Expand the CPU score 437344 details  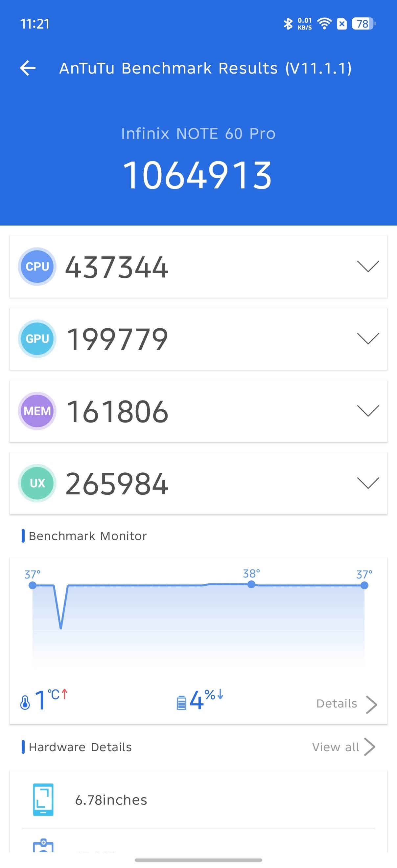(x=368, y=266)
